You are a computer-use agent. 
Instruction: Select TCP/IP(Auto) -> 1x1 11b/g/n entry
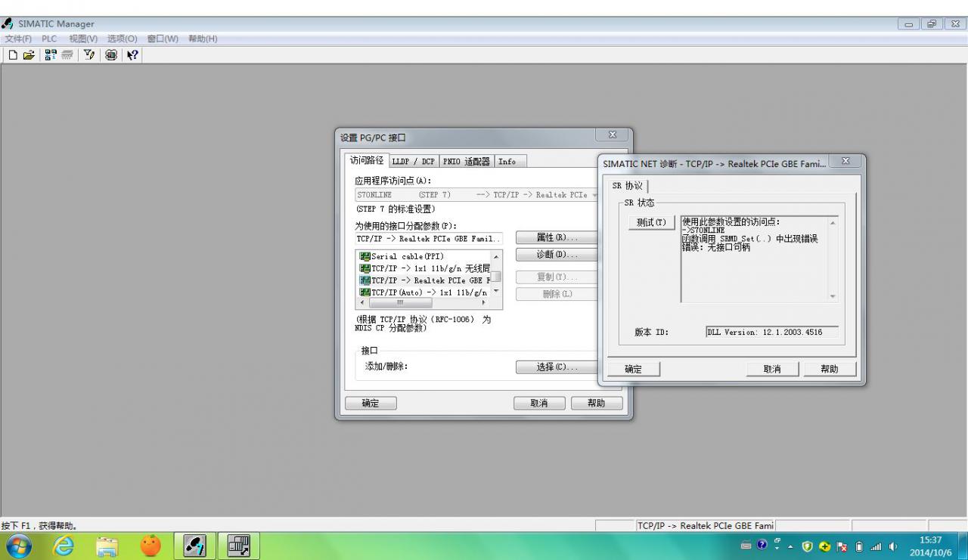(x=424, y=292)
